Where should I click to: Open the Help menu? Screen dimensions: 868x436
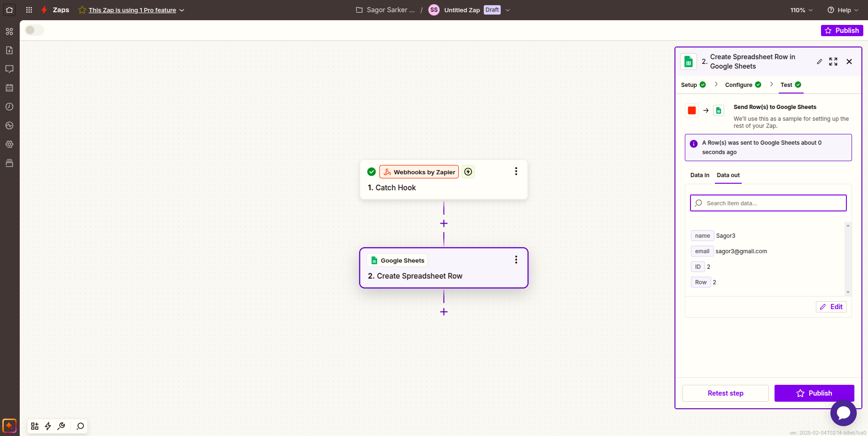pos(843,10)
